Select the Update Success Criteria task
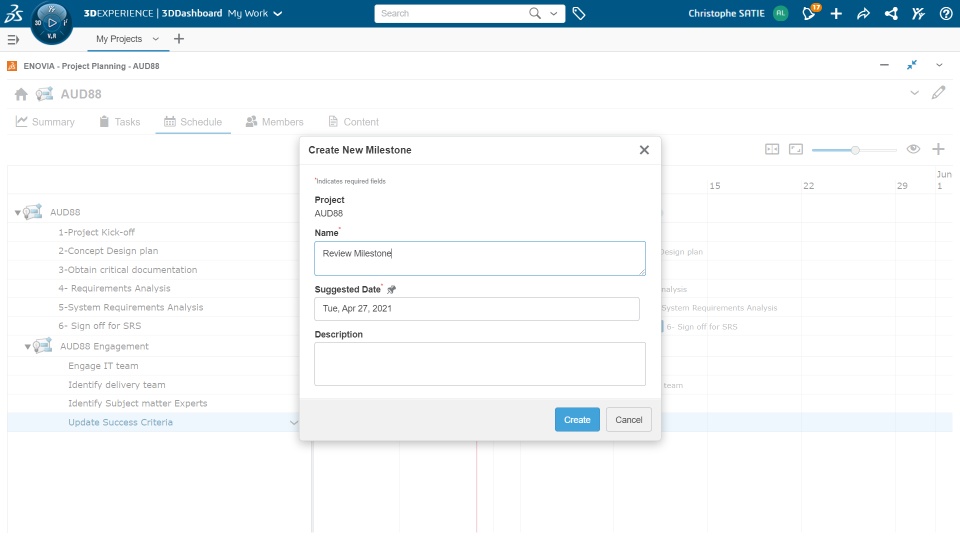This screenshot has height=540, width=960. click(120, 422)
